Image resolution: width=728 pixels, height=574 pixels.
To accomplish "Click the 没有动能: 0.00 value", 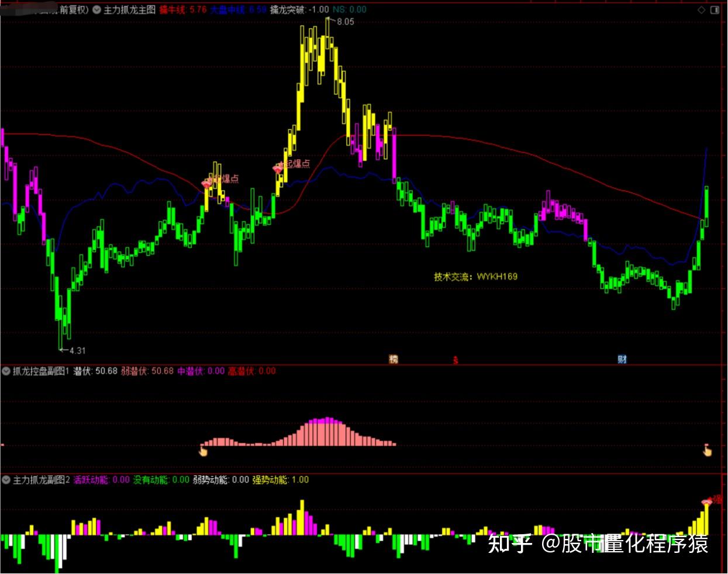I will point(161,480).
